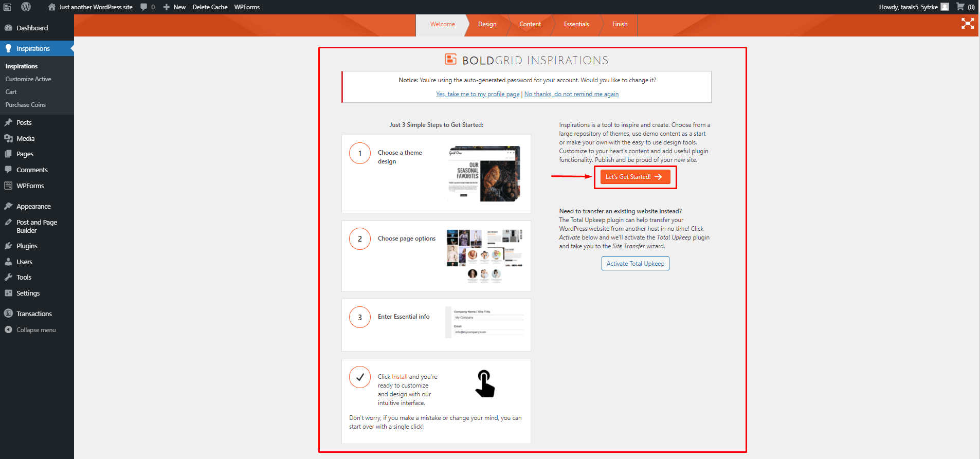Select the Design step tab

[487, 24]
